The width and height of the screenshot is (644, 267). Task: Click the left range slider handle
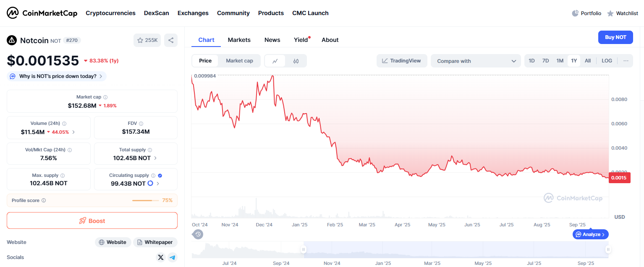click(303, 250)
